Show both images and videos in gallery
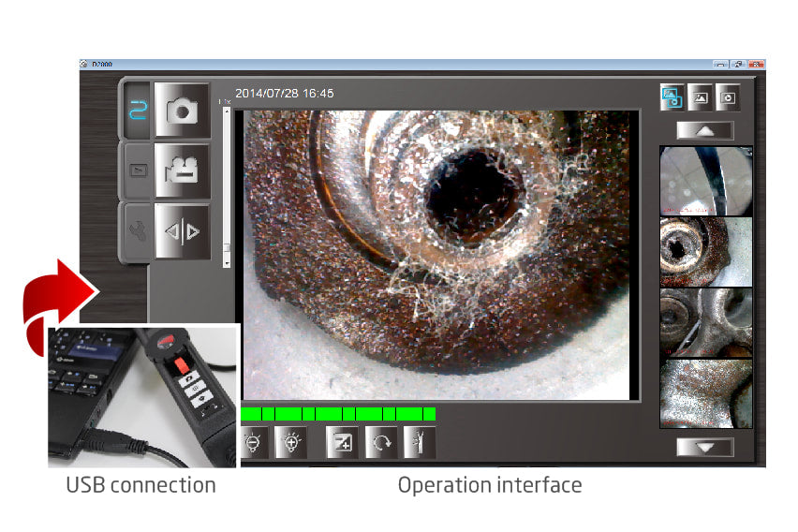Screen dimensions: 798x532 point(672,96)
